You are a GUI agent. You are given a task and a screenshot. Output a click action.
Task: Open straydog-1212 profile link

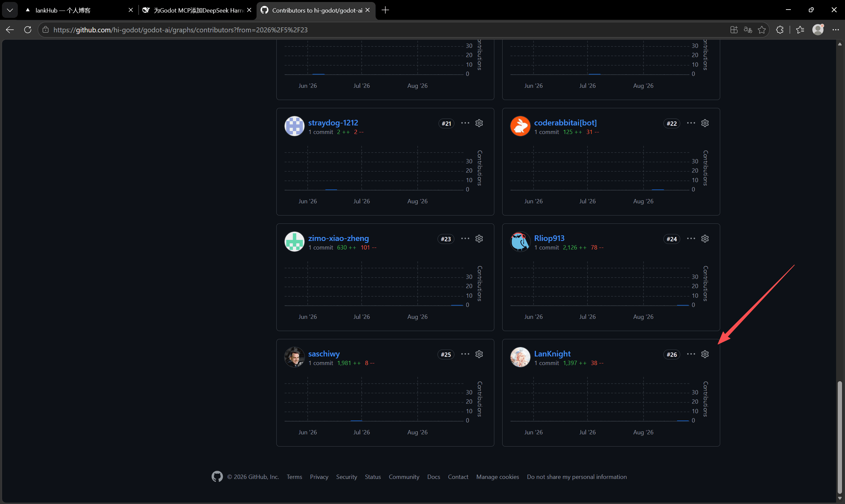pyautogui.click(x=333, y=122)
